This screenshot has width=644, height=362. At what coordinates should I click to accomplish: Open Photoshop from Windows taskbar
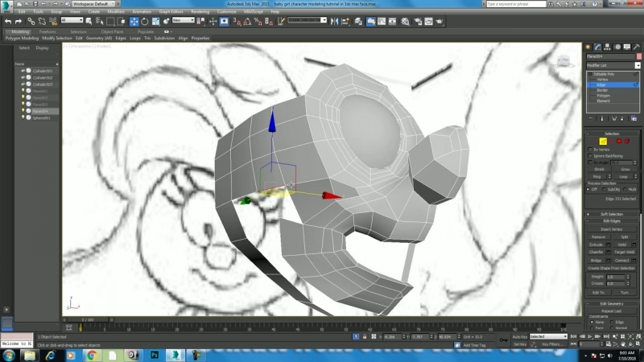pos(155,355)
